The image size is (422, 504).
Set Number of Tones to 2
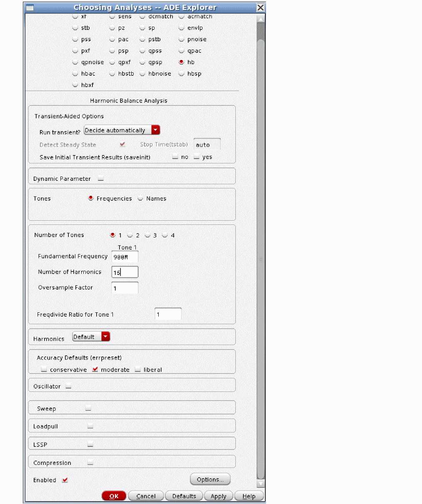point(130,235)
